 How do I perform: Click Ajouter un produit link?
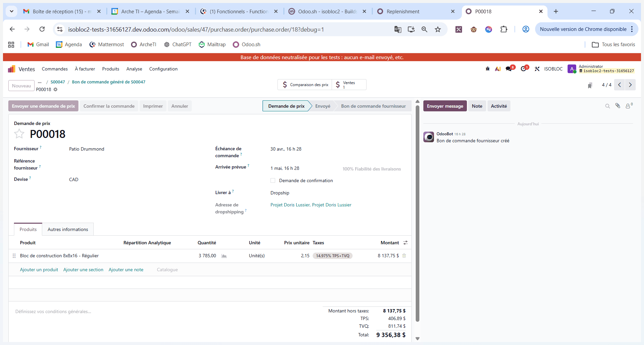point(39,270)
